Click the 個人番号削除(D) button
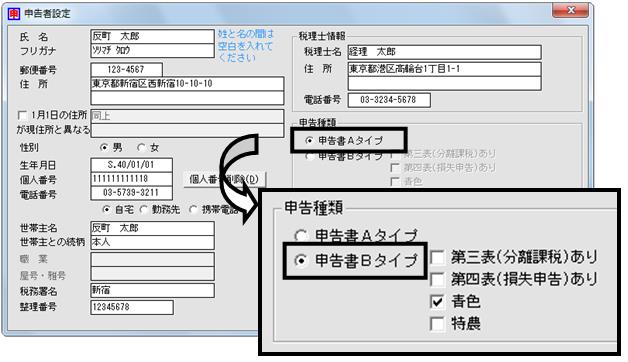Viewport: 628px width, 362px height. 224,179
